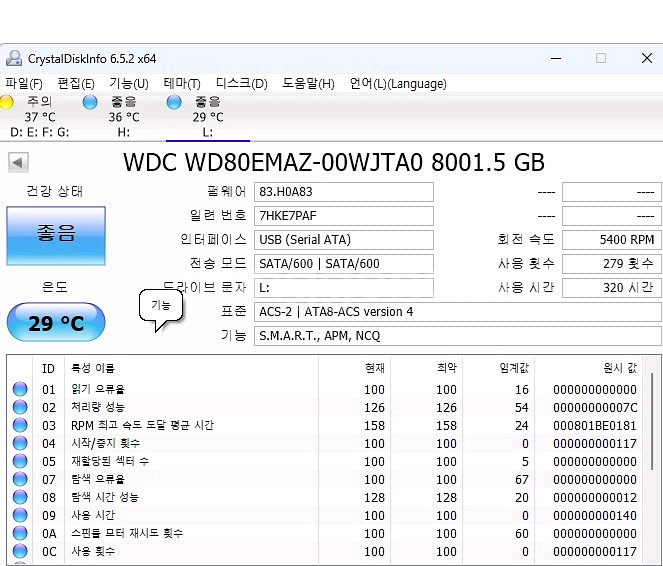
Task: Click status orb of attribute 07 row
Action: pos(20,479)
